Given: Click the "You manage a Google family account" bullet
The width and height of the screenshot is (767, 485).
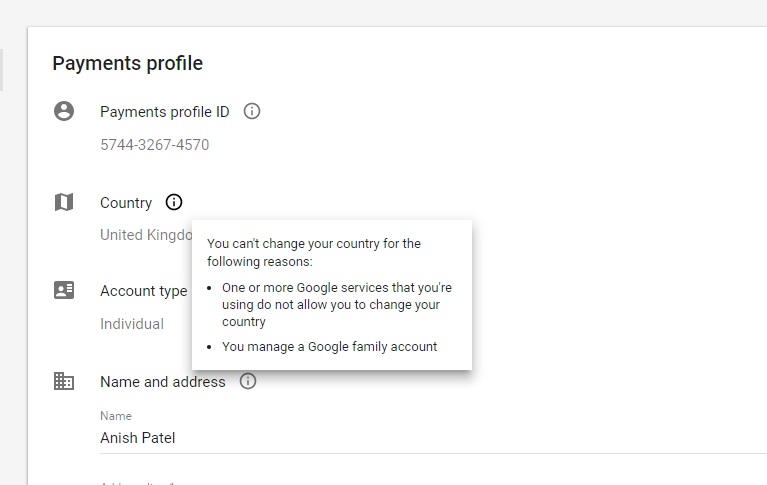Looking at the screenshot, I should point(329,347).
